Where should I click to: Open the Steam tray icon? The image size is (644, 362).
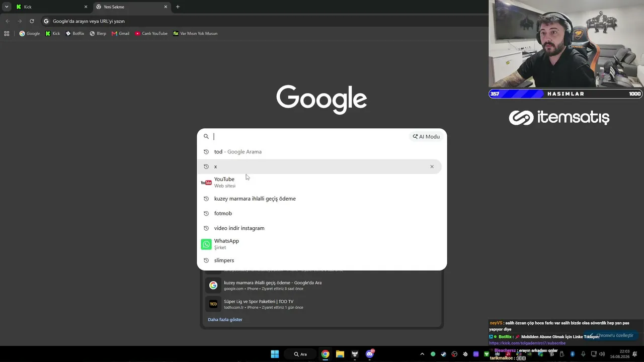tap(443, 354)
